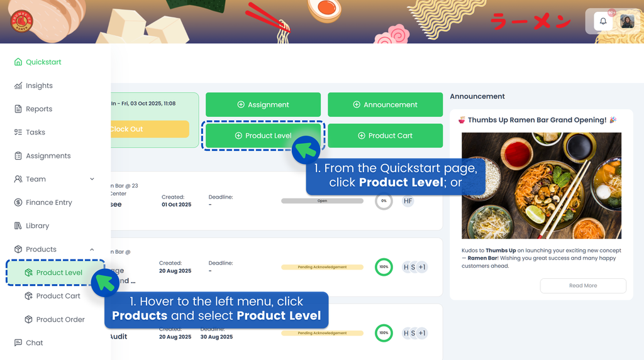The height and width of the screenshot is (360, 644).
Task: Collapse the Products submenu chevron
Action: point(92,249)
